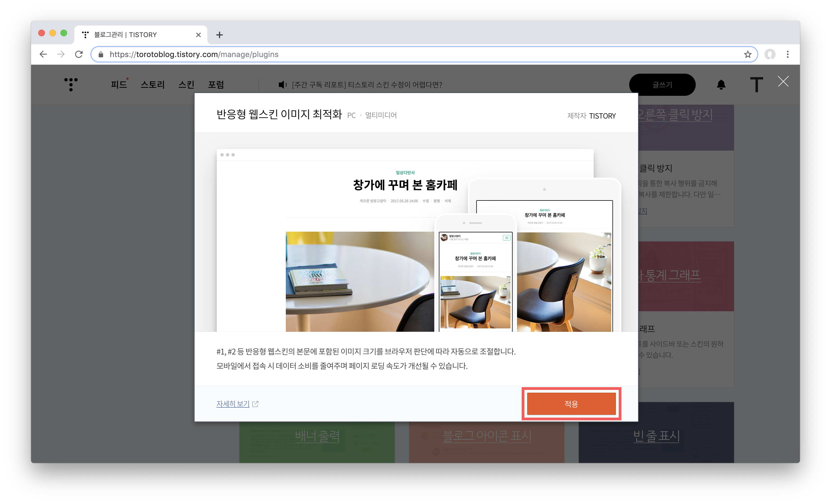Open notifications bell icon

tap(721, 84)
